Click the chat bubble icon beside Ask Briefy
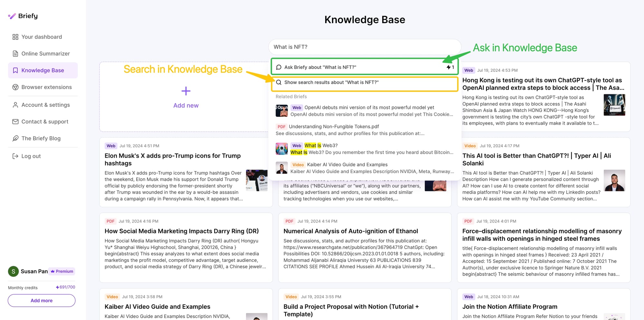The width and height of the screenshot is (644, 320). pos(279,67)
